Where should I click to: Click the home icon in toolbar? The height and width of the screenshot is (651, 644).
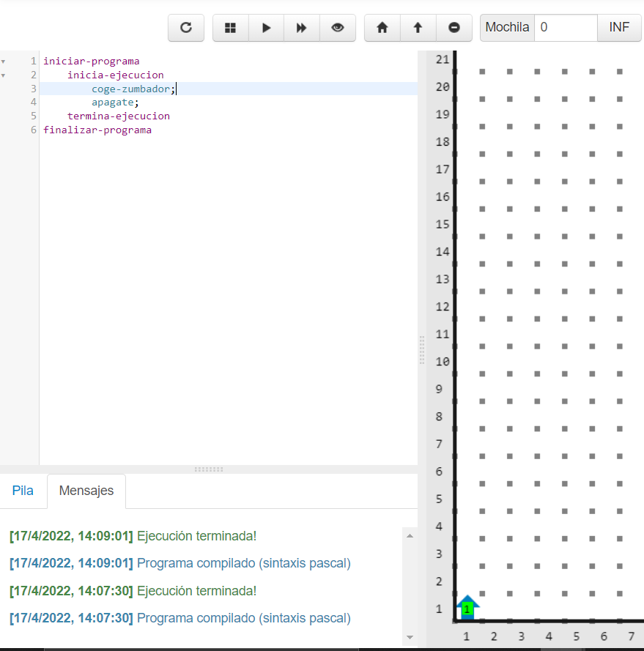click(382, 28)
